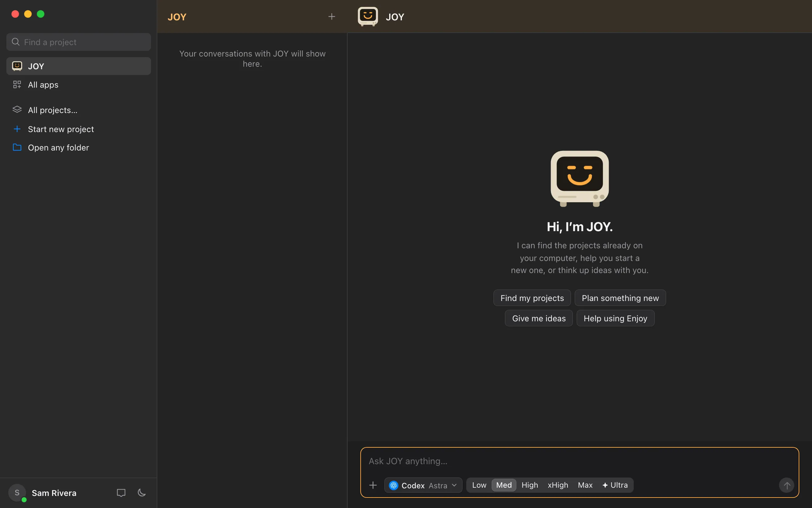The width and height of the screenshot is (812, 508).
Task: Open the feedback chat icon
Action: click(x=121, y=493)
